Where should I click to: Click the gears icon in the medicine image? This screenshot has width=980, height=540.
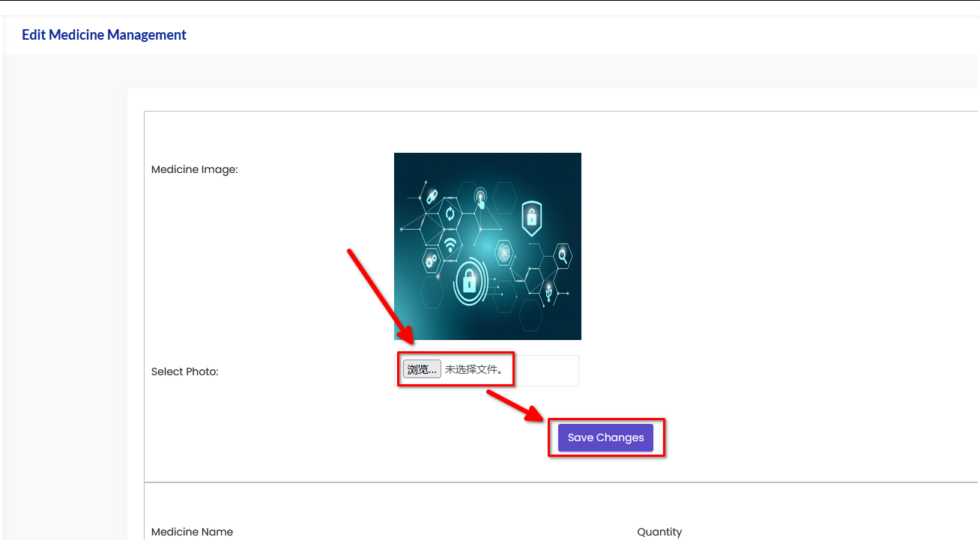(x=431, y=261)
